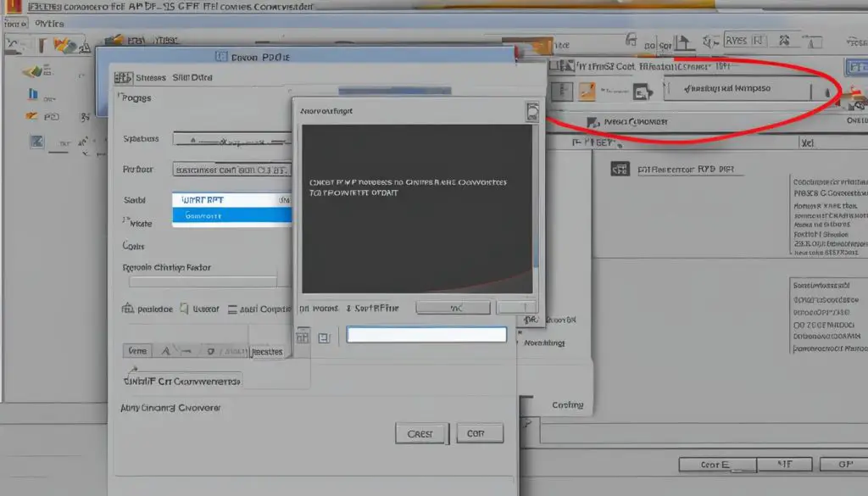Click the icon in popup's top-right corner
Image resolution: width=868 pixels, height=496 pixels.
pos(532,111)
